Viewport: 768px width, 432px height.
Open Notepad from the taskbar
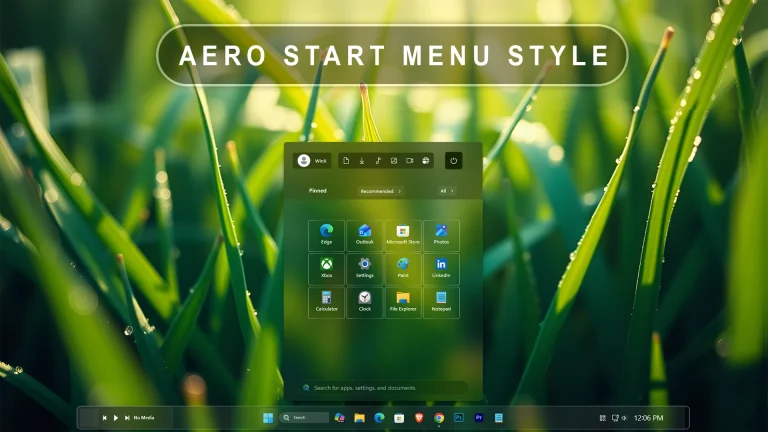(499, 418)
